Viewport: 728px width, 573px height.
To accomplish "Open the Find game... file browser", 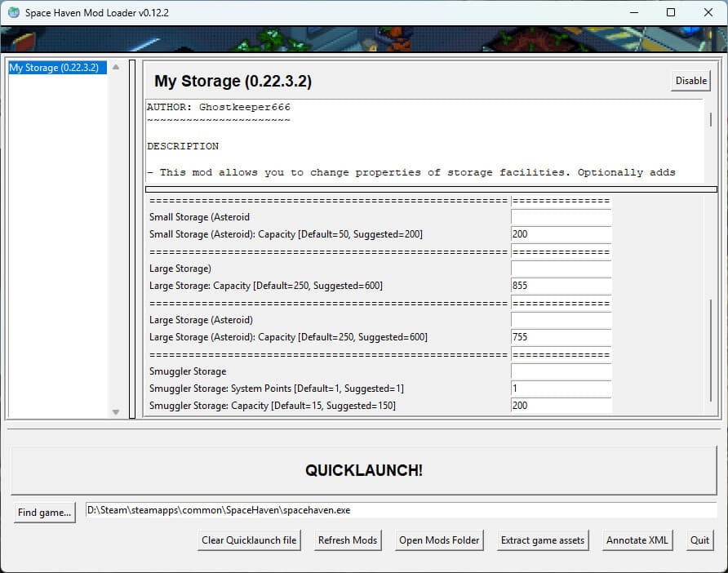I will (45, 513).
